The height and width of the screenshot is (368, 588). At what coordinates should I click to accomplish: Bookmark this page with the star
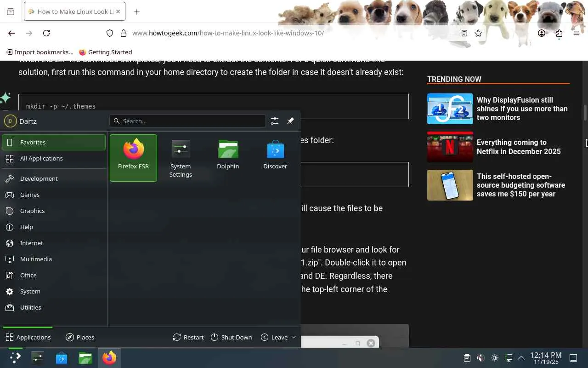pyautogui.click(x=478, y=33)
